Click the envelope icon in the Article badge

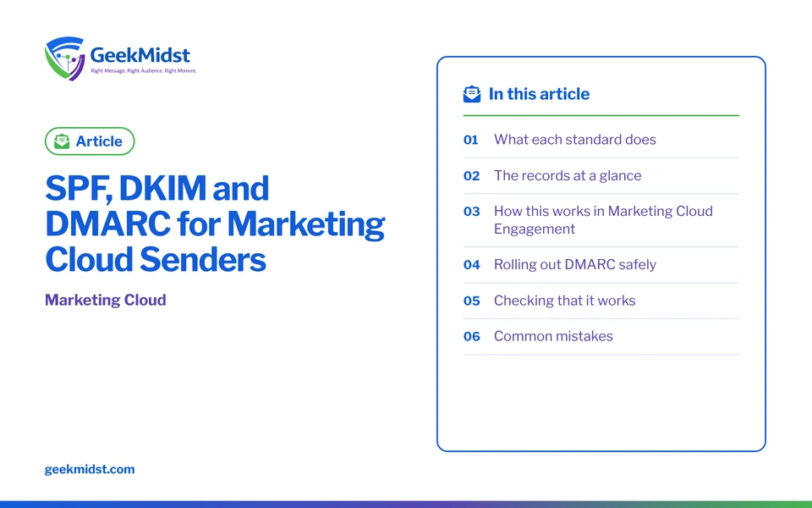click(62, 141)
